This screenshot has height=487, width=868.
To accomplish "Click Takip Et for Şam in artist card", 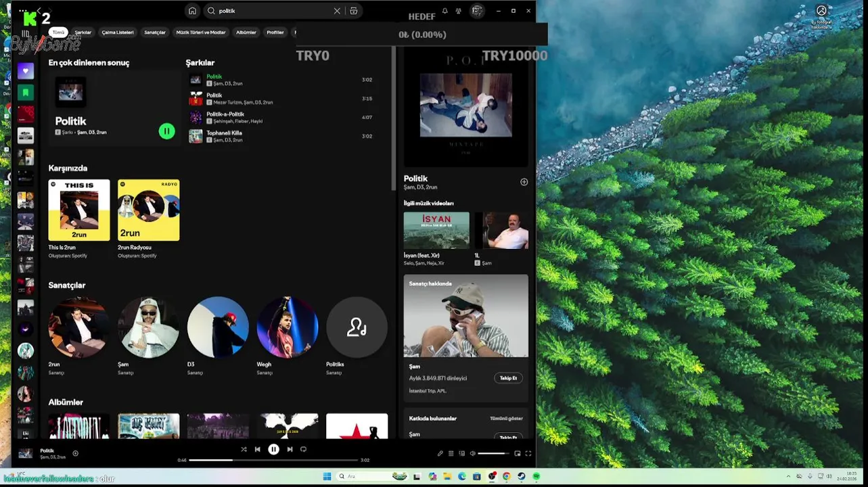I will pos(508,378).
